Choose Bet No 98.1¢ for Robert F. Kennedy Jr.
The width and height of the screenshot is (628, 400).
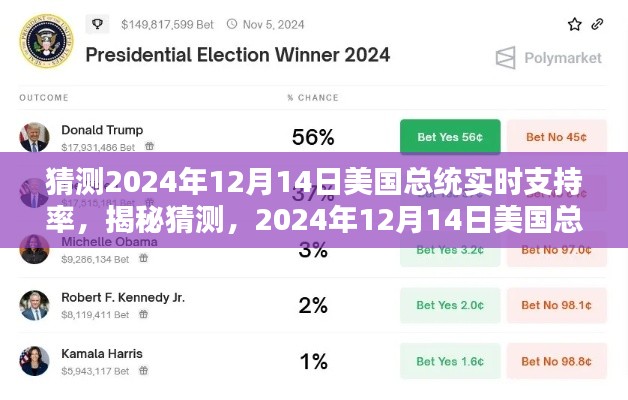pos(557,305)
